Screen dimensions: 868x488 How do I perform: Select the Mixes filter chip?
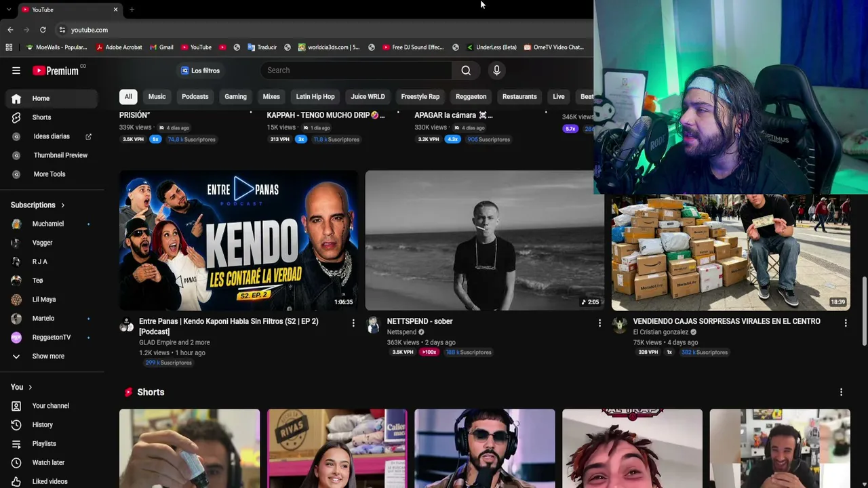click(271, 97)
